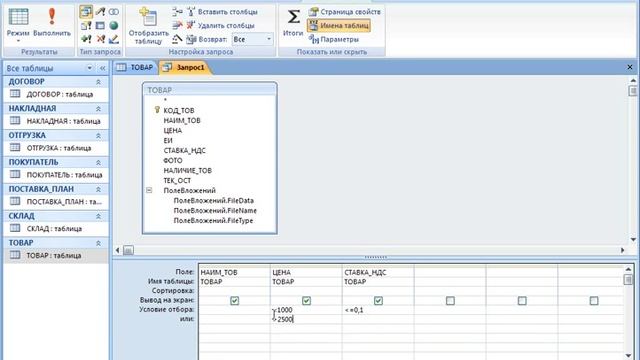Collapse the ТОВАР navigation group
Viewport: 640px width, 360px height.
click(98, 243)
